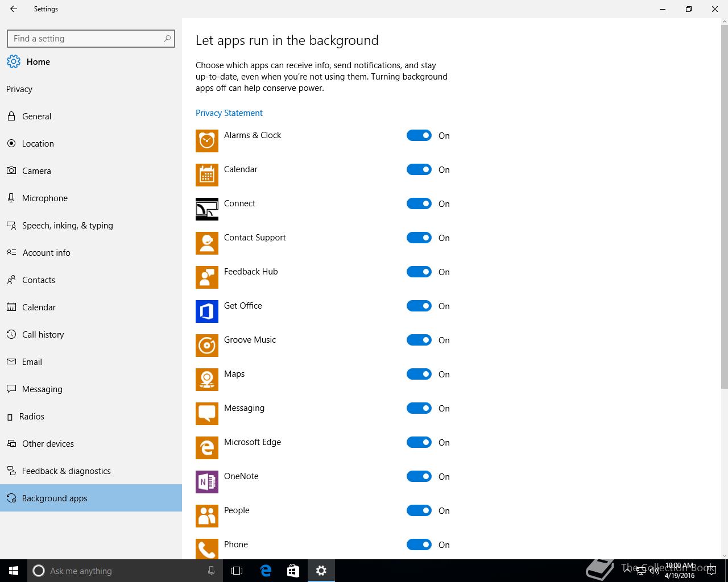Click the Get Office app icon
728x582 pixels.
(x=207, y=311)
